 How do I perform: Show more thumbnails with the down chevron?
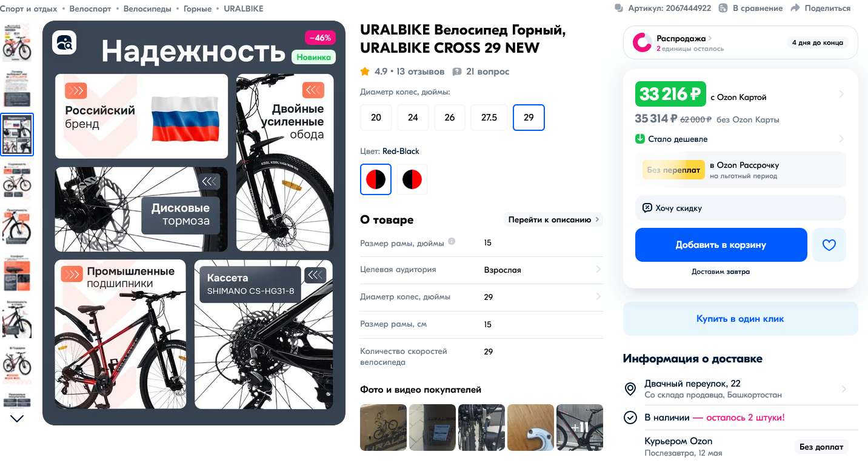tap(17, 418)
